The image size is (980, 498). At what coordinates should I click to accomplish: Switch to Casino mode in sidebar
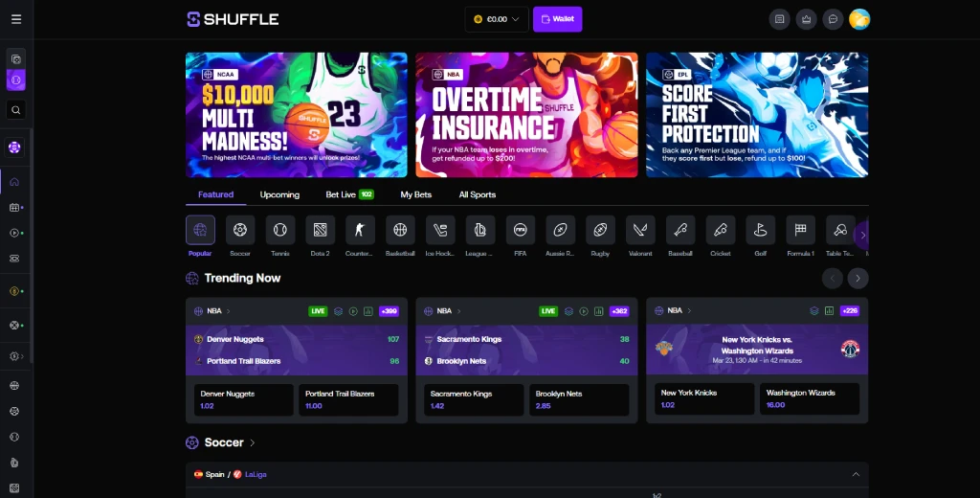click(16, 59)
